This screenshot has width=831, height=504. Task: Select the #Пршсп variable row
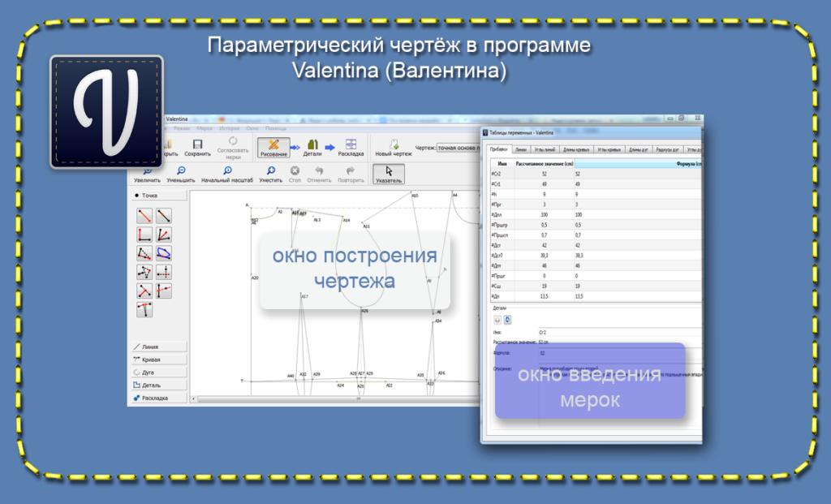pos(596,235)
